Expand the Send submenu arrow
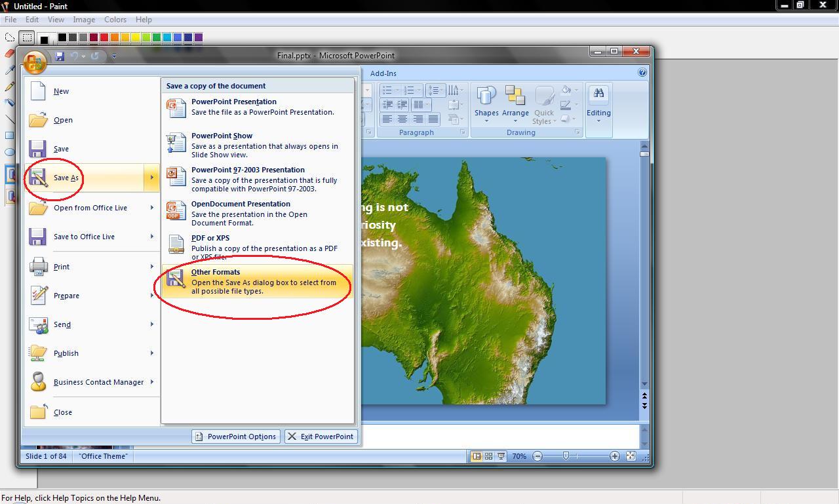 (x=151, y=324)
